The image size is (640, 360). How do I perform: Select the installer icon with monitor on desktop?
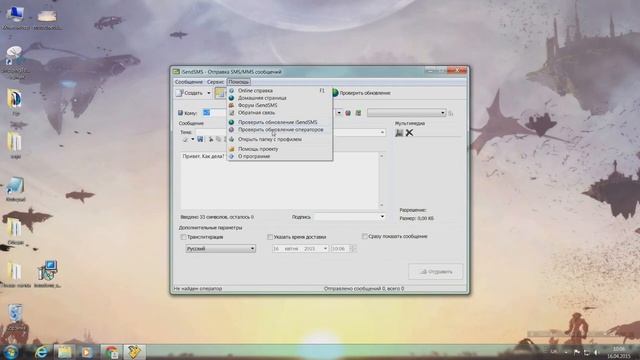pos(48,273)
